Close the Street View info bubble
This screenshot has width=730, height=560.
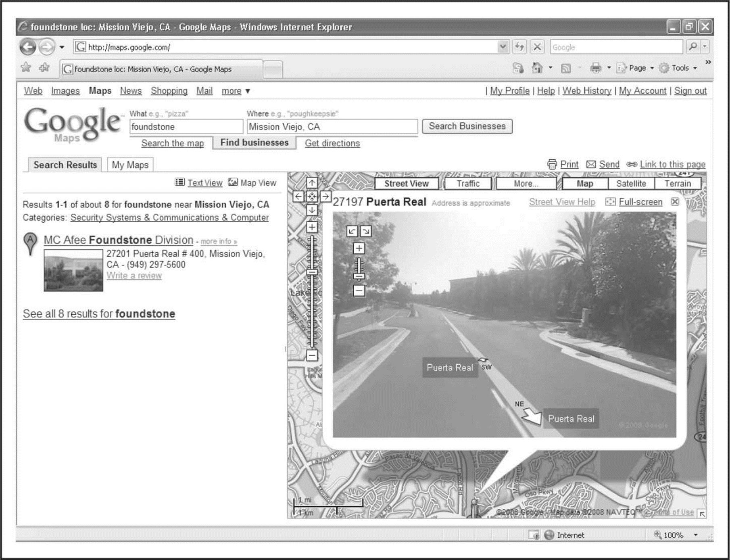675,202
